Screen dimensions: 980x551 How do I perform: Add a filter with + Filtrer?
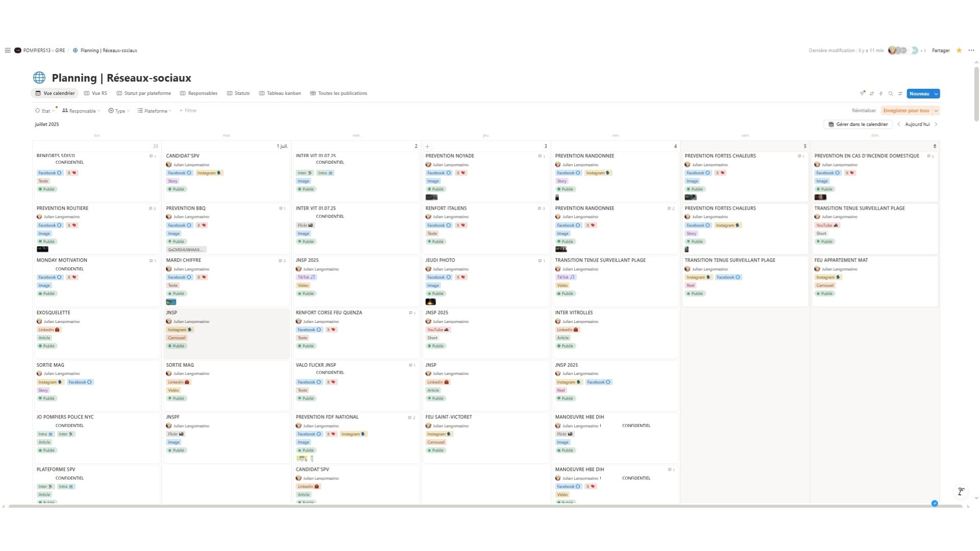tap(188, 111)
